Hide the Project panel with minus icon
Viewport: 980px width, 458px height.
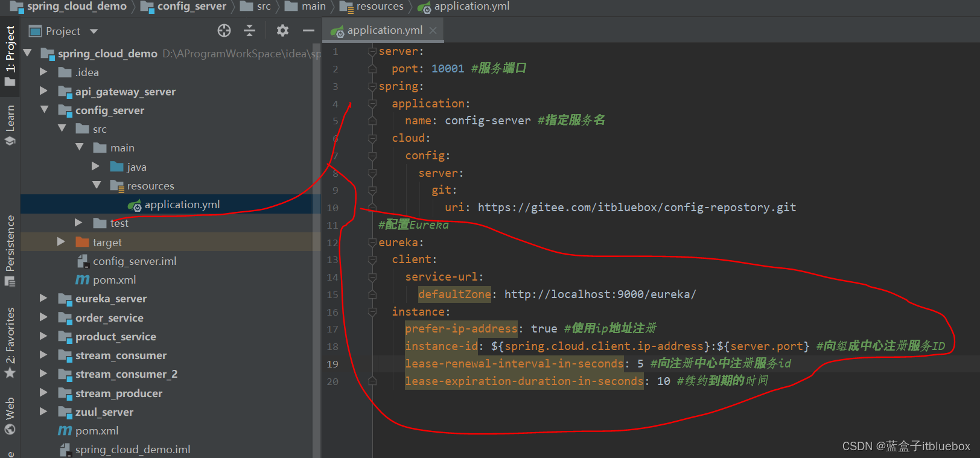(308, 31)
